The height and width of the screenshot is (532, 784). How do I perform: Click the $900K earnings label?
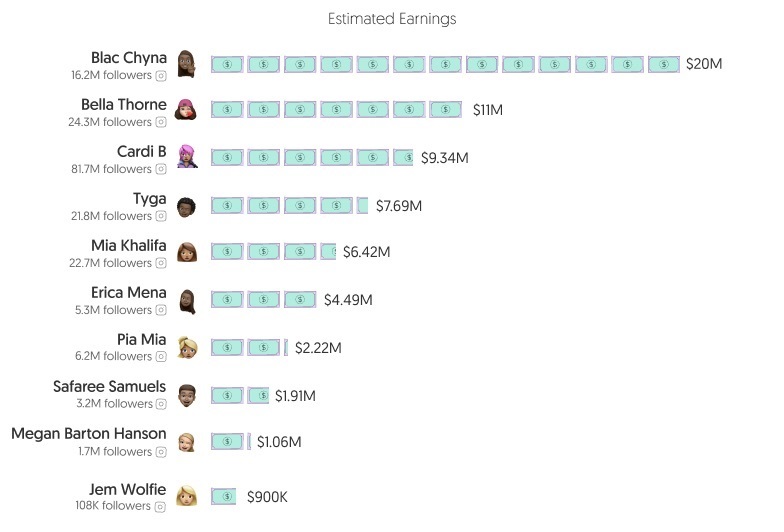coord(268,497)
